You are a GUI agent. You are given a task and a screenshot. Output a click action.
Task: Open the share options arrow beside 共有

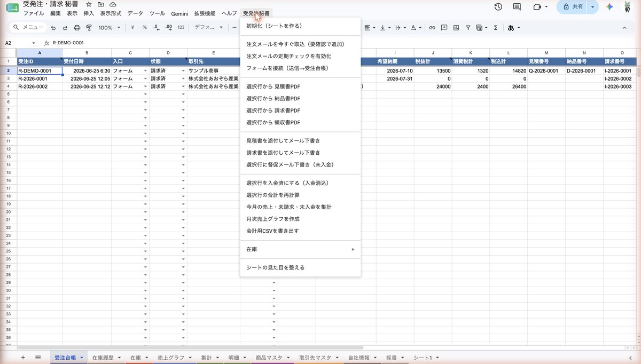tap(592, 7)
